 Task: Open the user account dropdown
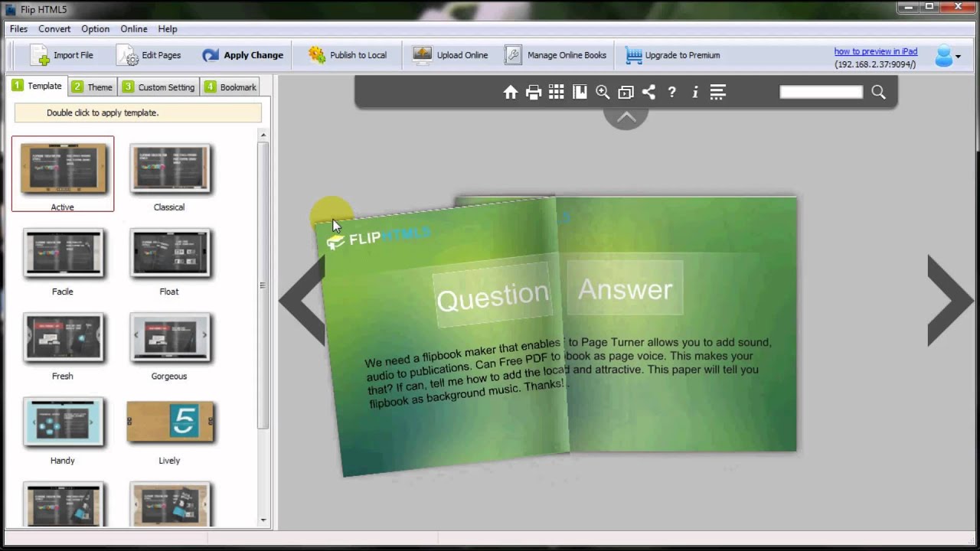click(948, 56)
